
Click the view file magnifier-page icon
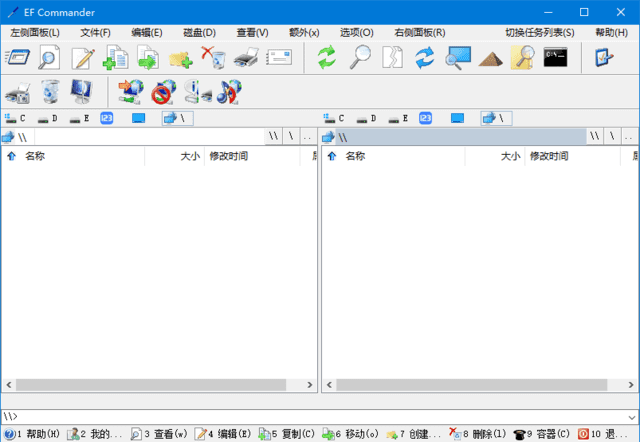tap(49, 58)
